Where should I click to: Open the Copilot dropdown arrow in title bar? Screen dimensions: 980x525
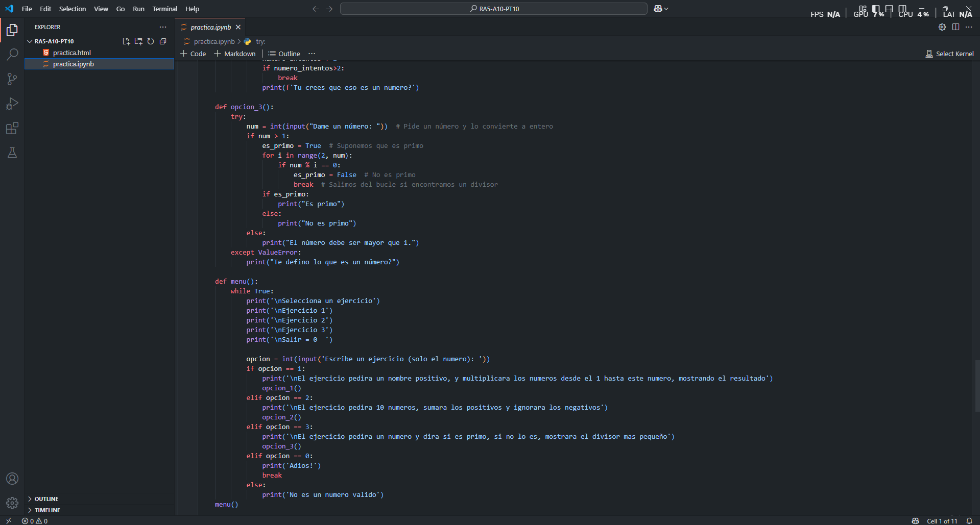(x=666, y=9)
